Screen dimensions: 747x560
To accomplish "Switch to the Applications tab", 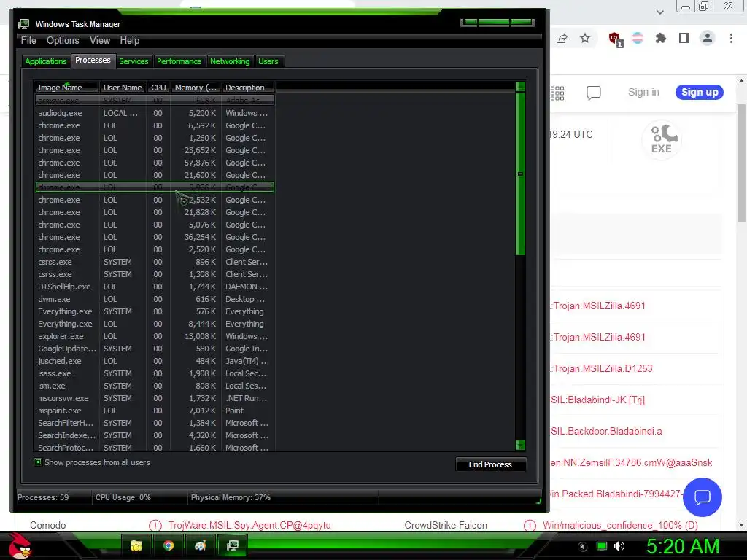I will (x=46, y=61).
